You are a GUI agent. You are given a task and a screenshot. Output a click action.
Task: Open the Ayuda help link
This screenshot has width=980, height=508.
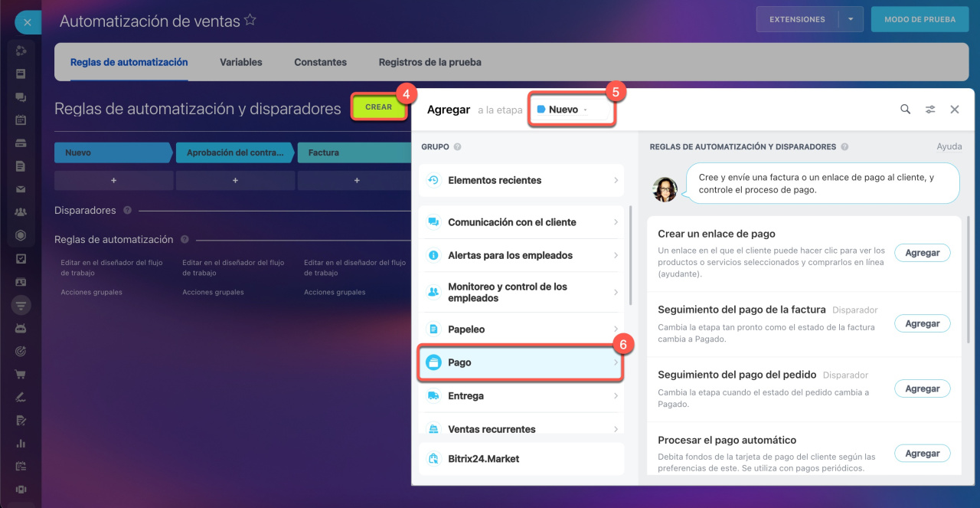pos(949,146)
